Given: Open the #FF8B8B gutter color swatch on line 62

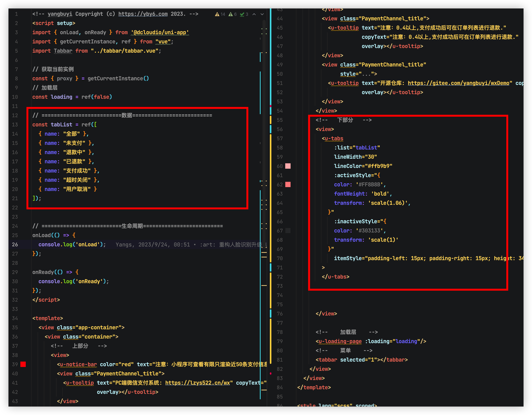Looking at the screenshot, I should coord(288,185).
